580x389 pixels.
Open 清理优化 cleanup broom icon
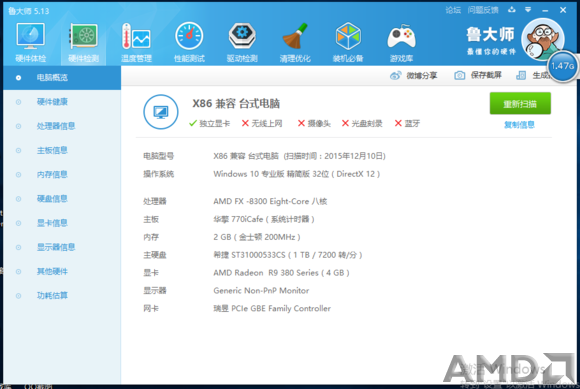click(x=295, y=36)
